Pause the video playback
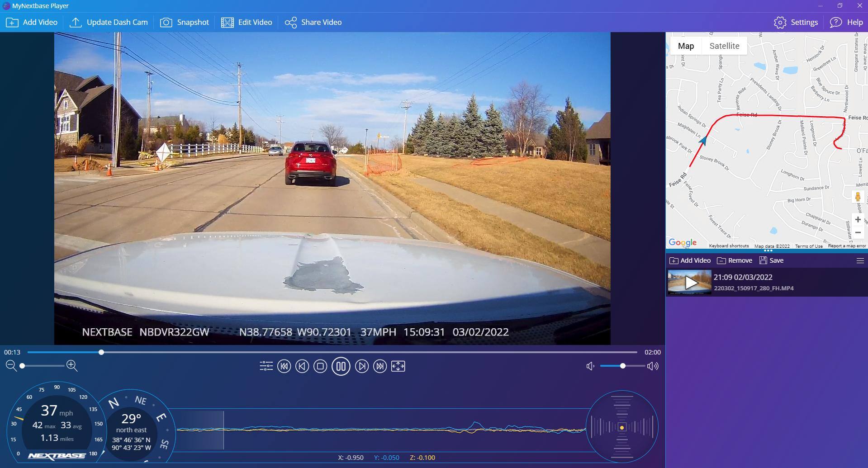Viewport: 868px width, 468px height. tap(341, 366)
